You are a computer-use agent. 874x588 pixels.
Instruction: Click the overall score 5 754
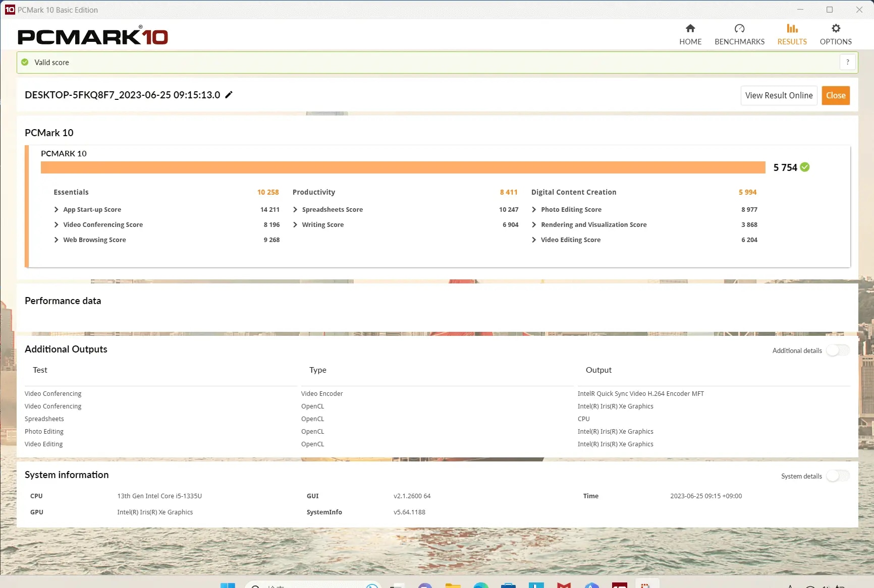785,167
